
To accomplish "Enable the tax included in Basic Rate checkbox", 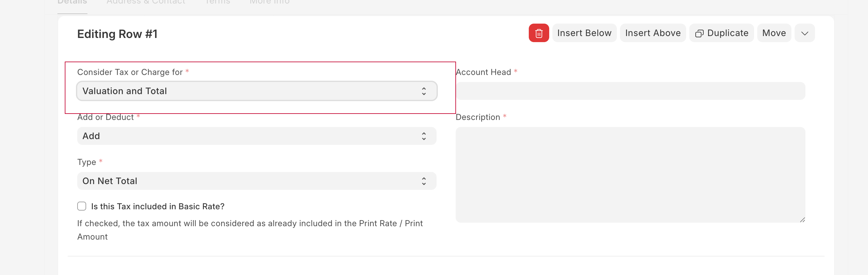I will click(82, 206).
